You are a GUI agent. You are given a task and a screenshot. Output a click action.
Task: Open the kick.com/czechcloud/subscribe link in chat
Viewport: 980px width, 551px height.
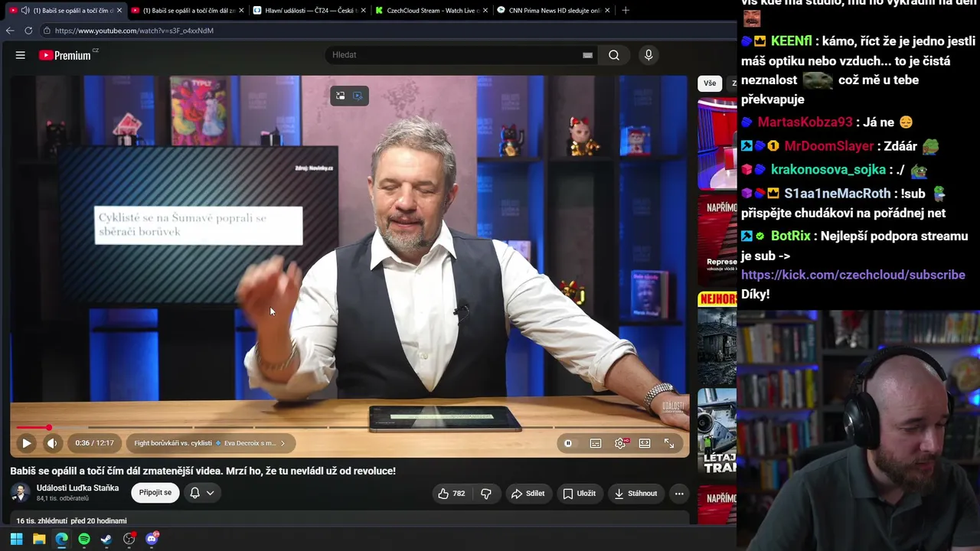[853, 275]
